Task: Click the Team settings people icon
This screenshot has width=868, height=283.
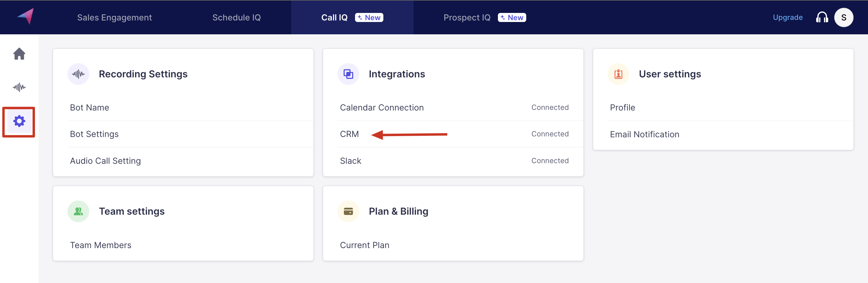Action: [78, 211]
